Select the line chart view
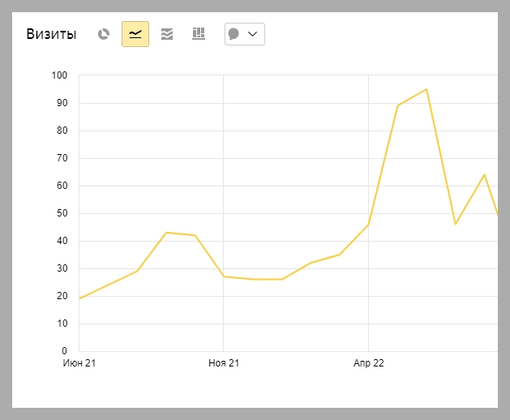 pos(135,34)
